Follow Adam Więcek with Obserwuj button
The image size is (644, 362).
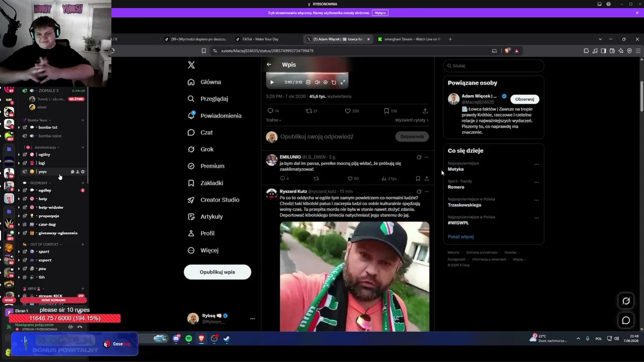click(x=524, y=99)
